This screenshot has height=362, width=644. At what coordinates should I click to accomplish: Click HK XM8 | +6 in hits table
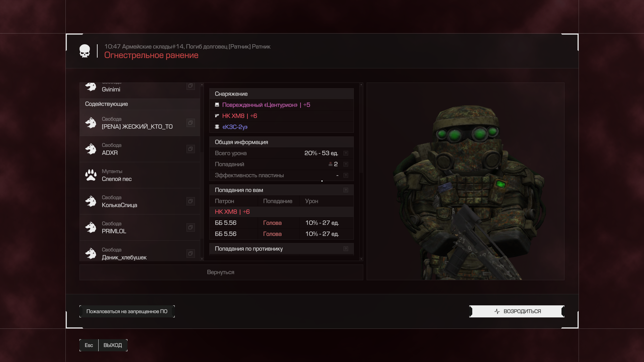pos(232,212)
